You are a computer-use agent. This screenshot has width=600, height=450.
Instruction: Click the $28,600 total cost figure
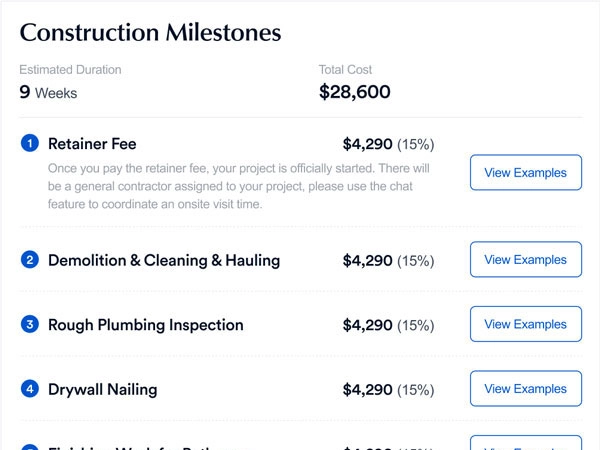click(x=354, y=92)
